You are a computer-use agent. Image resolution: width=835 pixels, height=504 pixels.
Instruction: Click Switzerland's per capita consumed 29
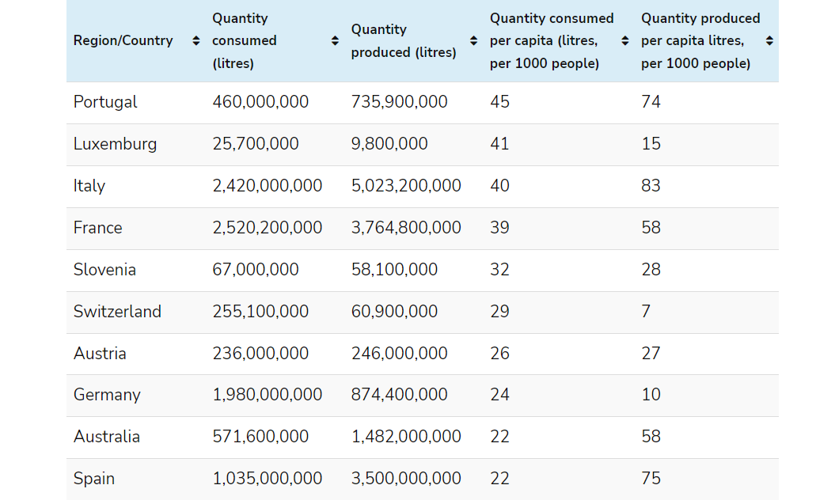[499, 312]
